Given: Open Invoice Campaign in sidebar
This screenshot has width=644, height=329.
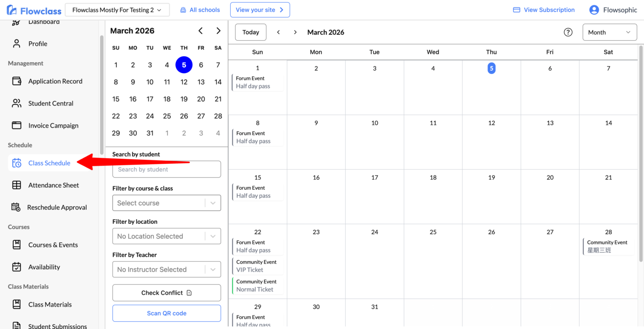Looking at the screenshot, I should 53,126.
